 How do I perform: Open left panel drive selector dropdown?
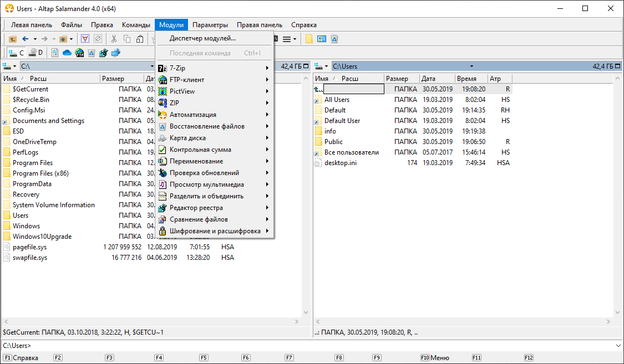pos(9,66)
